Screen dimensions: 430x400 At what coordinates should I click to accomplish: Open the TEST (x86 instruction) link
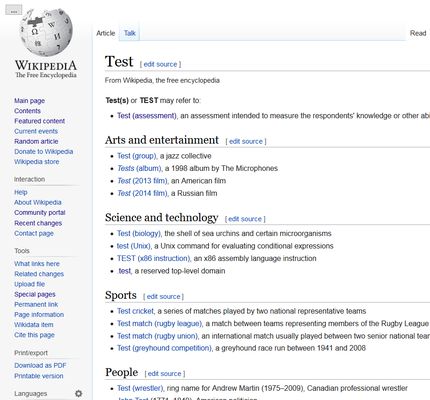pyautogui.click(x=154, y=258)
